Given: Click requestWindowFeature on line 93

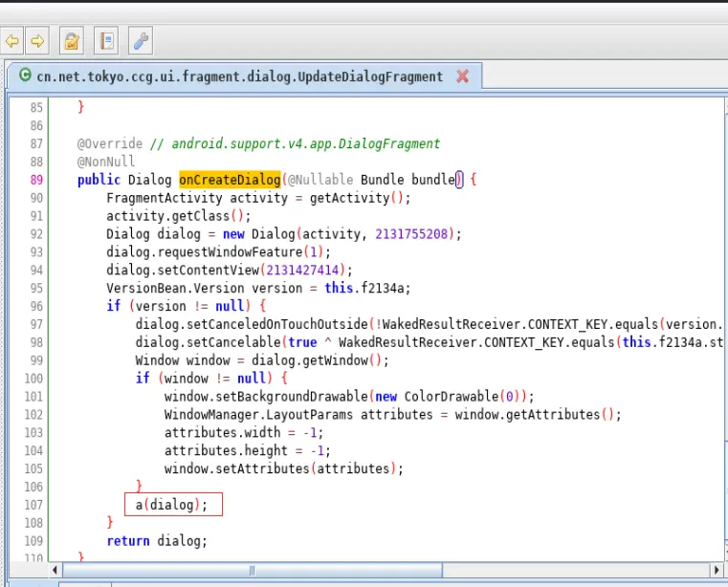Looking at the screenshot, I should click(x=231, y=252).
